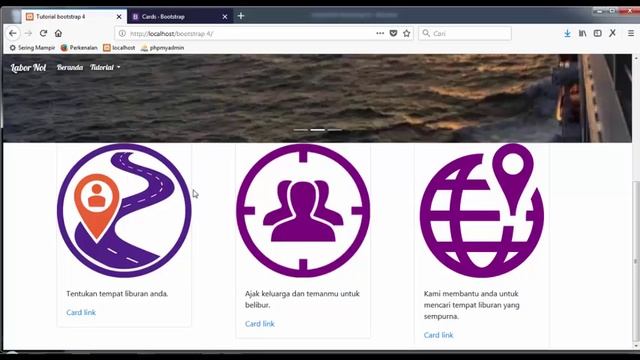Click the page vertical scrollbar thumb
The height and width of the screenshot is (360, 640).
coord(635,261)
